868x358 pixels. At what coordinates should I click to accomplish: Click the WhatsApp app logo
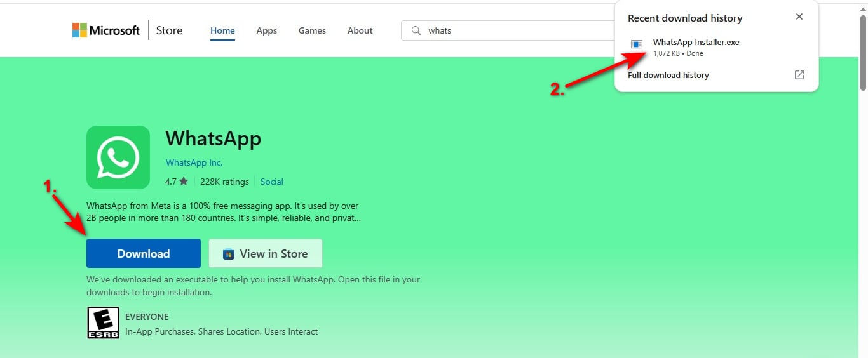tap(118, 157)
